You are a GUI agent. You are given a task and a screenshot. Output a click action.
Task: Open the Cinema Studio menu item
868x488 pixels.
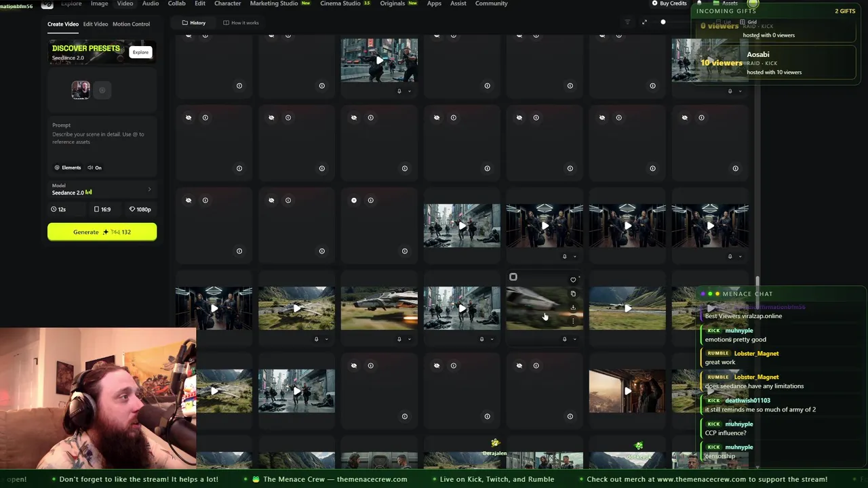[x=345, y=3]
